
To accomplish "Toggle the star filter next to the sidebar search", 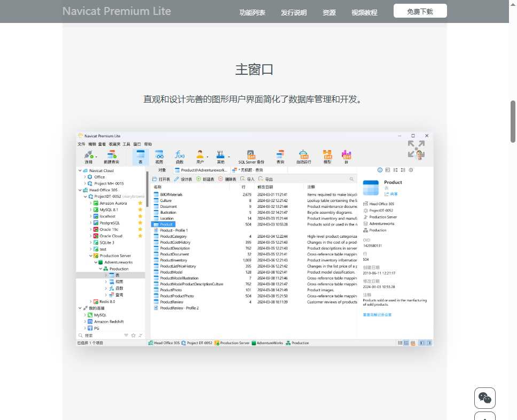I will coord(133,335).
